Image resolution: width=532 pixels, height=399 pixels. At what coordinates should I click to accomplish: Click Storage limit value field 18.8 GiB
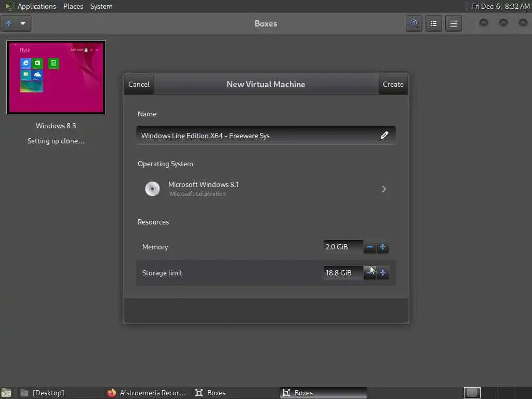click(343, 273)
